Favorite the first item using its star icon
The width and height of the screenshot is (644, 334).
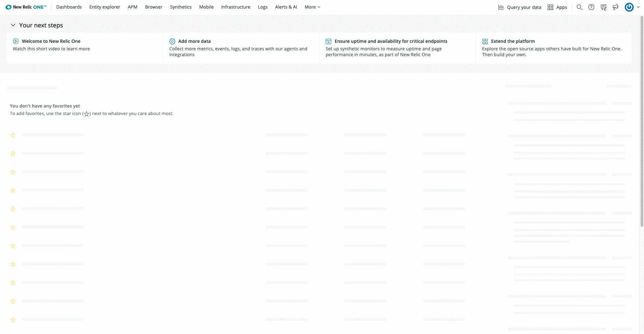[x=13, y=135]
